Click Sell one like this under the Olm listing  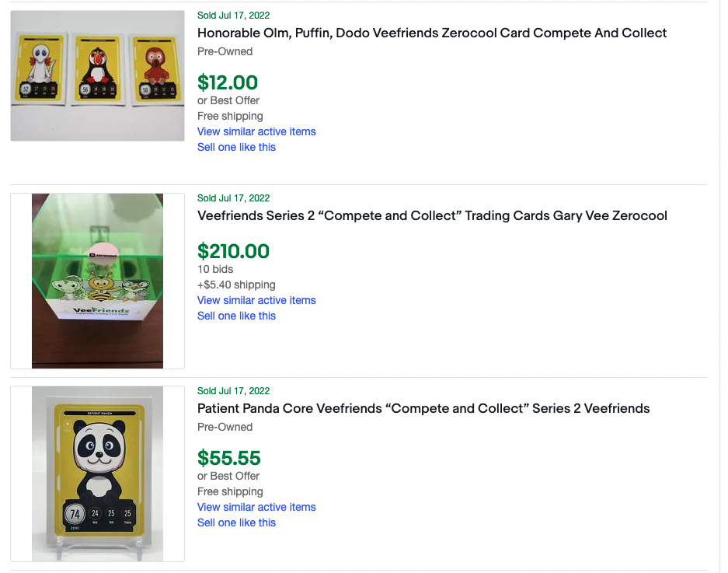236,147
